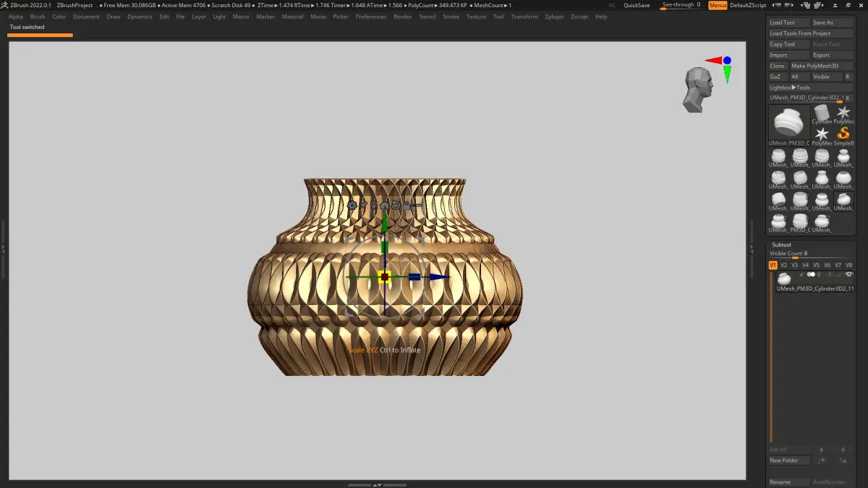Click the head camera view indicator
Screen dimensions: 868x488
pos(698,90)
